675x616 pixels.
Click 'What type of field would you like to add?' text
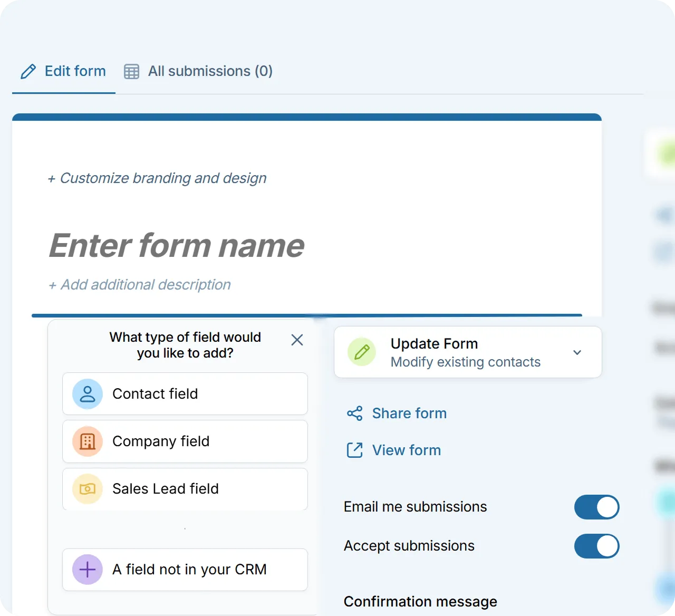tap(185, 345)
